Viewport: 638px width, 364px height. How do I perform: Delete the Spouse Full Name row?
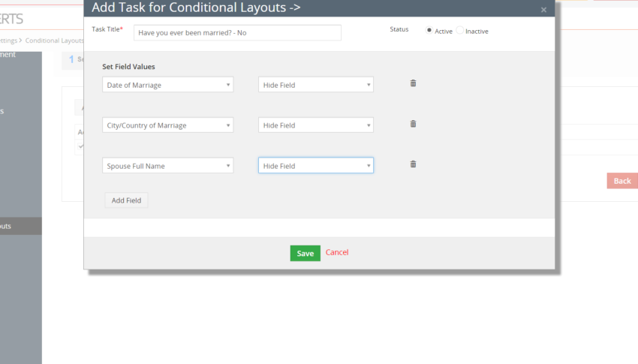[x=413, y=164]
